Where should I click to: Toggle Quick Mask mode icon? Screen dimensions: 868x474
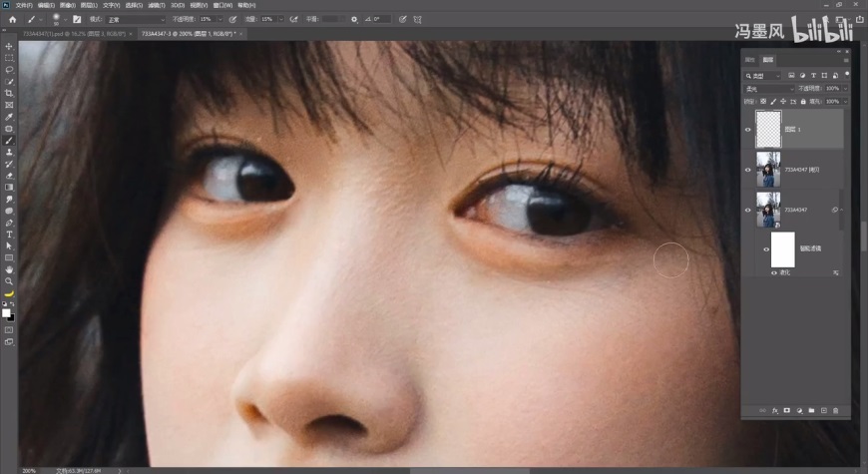[x=9, y=330]
